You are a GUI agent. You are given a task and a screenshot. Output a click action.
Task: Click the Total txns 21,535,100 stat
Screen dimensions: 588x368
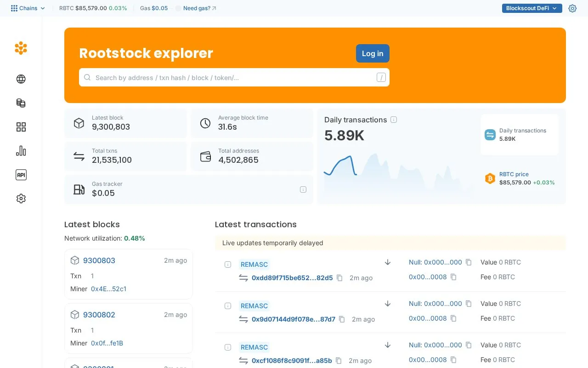coord(125,156)
